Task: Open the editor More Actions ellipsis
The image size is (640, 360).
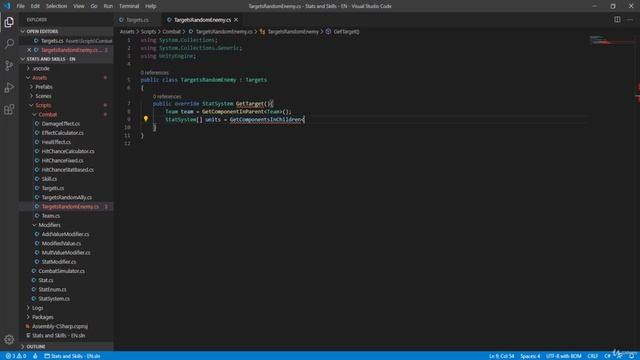Action: (x=630, y=20)
